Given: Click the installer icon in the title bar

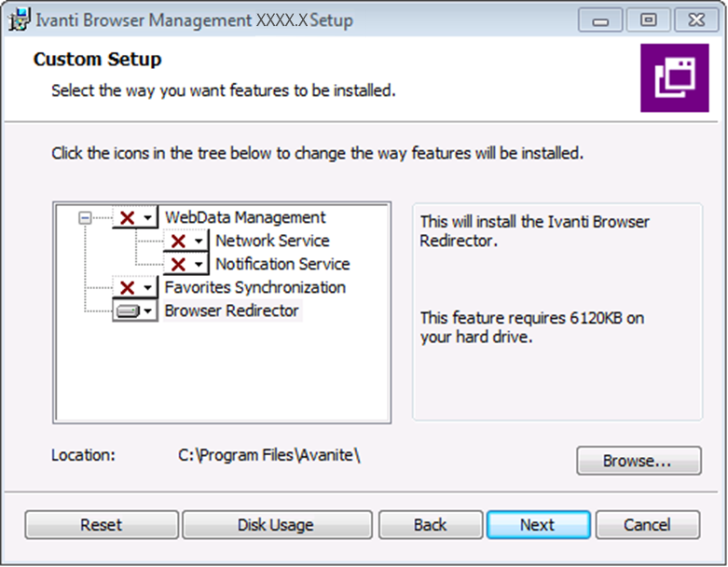Looking at the screenshot, I should (20, 20).
